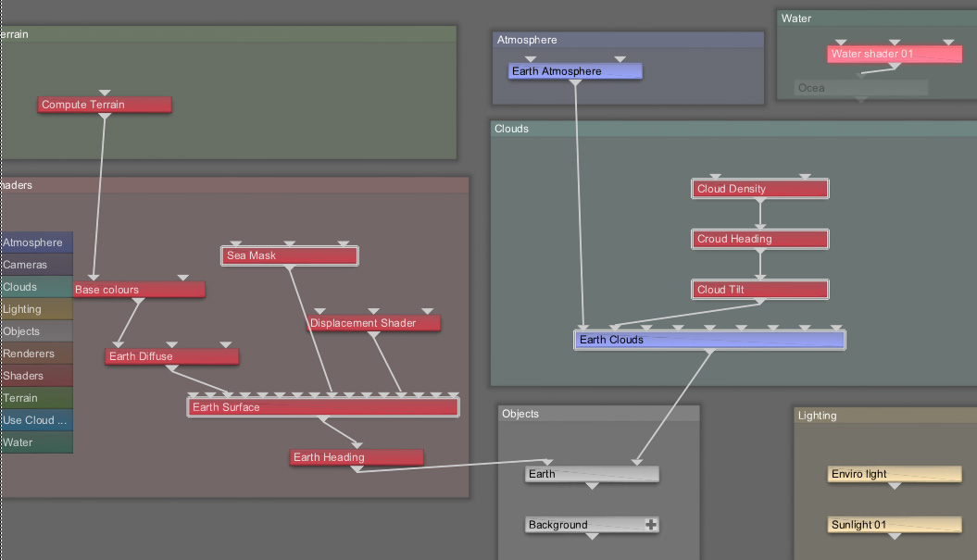Pick the Croud Heading node

point(759,239)
